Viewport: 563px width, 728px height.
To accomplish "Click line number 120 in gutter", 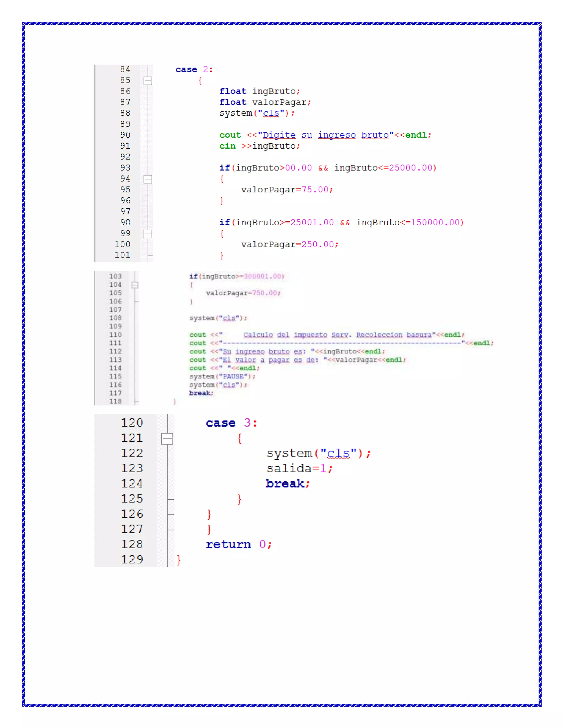I will [x=132, y=423].
